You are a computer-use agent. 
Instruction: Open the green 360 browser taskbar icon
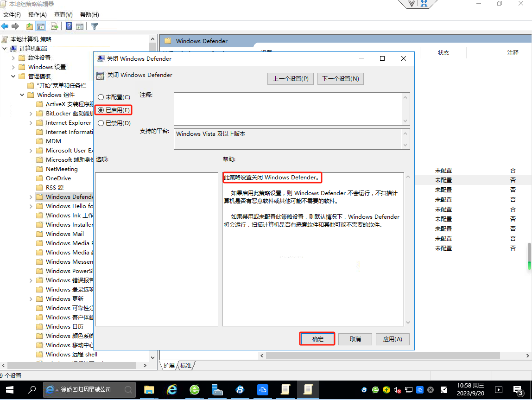[195, 390]
